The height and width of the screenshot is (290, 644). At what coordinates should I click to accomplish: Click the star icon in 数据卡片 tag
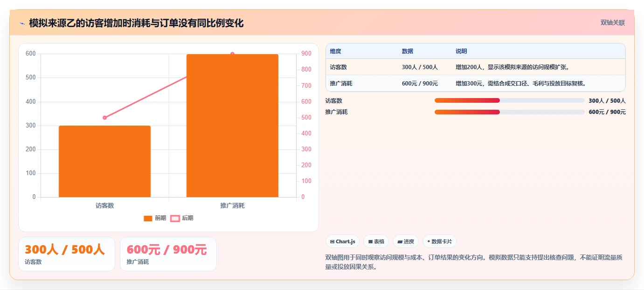[429, 241]
